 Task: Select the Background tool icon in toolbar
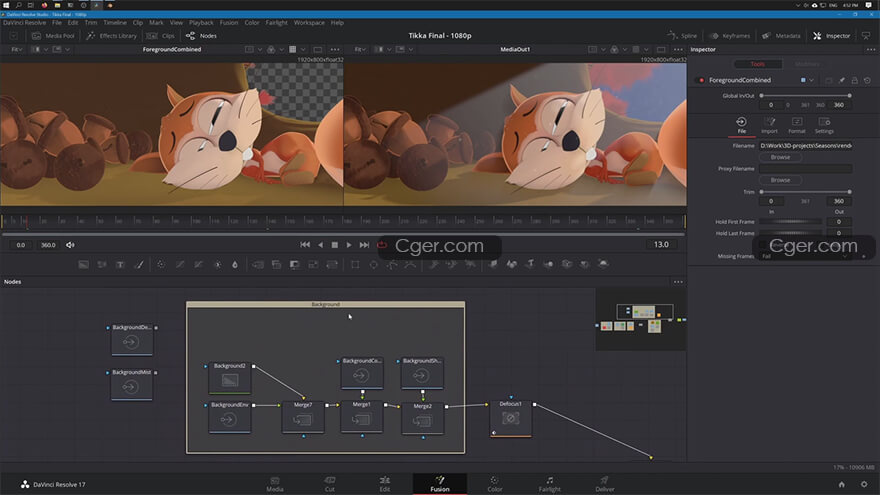[x=83, y=264]
